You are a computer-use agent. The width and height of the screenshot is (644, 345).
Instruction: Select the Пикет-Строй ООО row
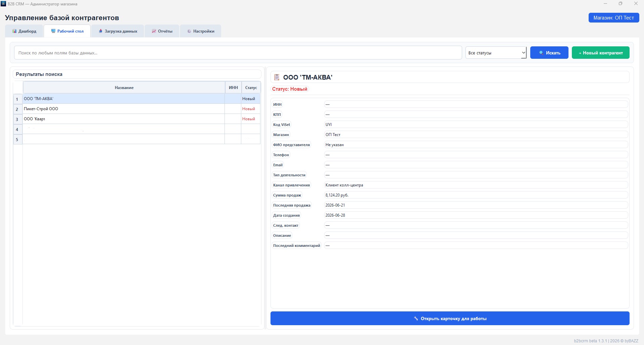[137, 109]
